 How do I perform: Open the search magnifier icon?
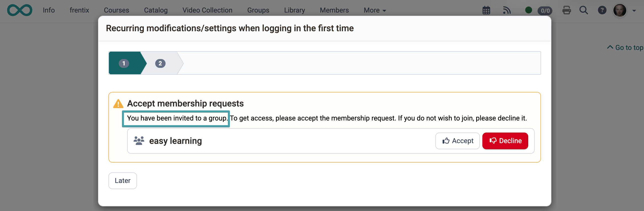coord(583,10)
